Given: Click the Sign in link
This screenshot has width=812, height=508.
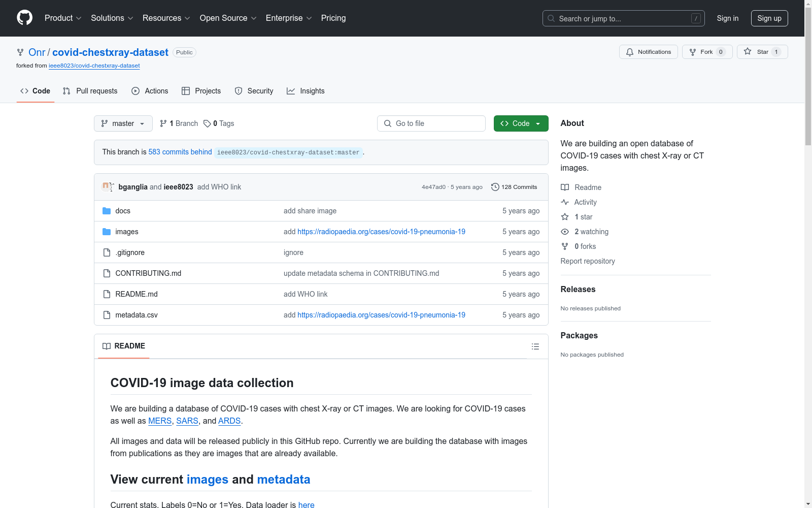Looking at the screenshot, I should point(728,18).
